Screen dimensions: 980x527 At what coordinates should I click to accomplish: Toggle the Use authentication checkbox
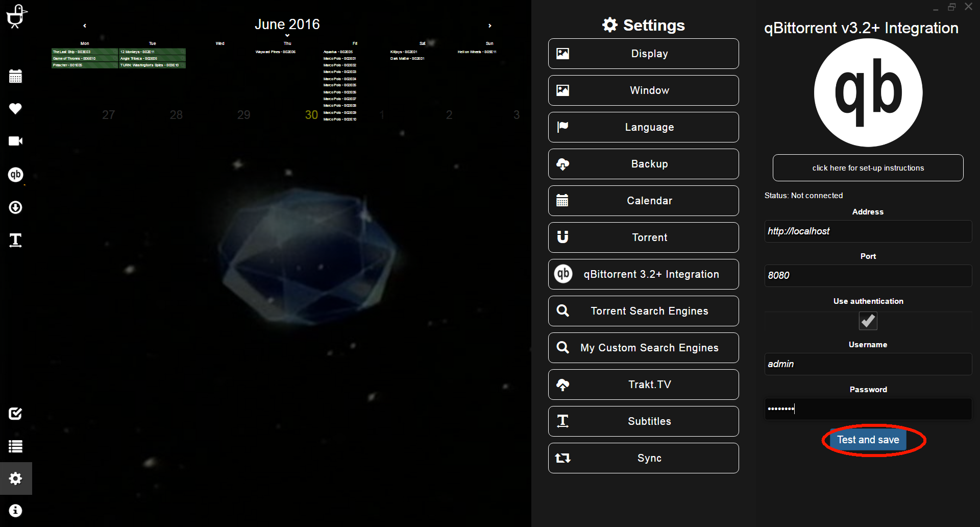[x=868, y=321]
